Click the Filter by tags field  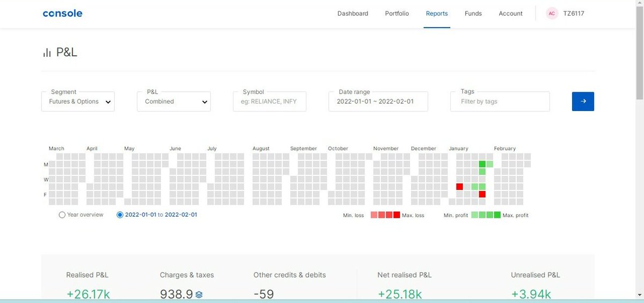[x=500, y=101]
